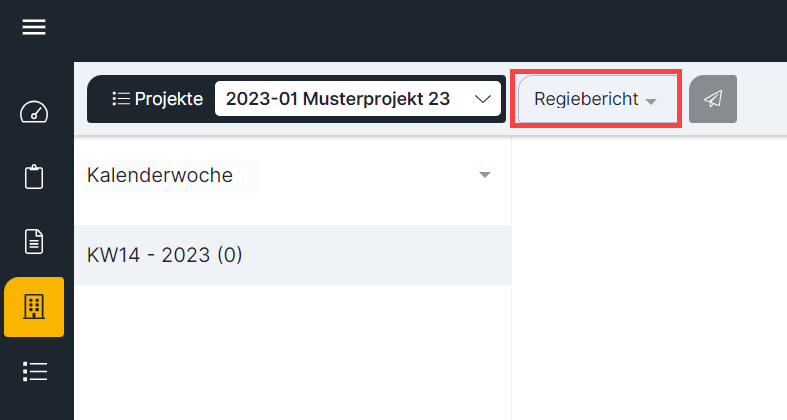Select the KW14 - 2023 (0) row
787x420 pixels.
(293, 255)
